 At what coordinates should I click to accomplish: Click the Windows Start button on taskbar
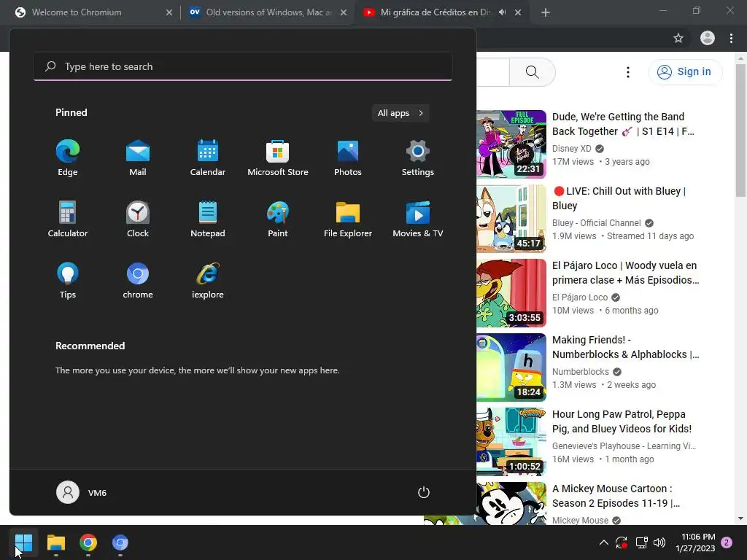[x=23, y=542]
